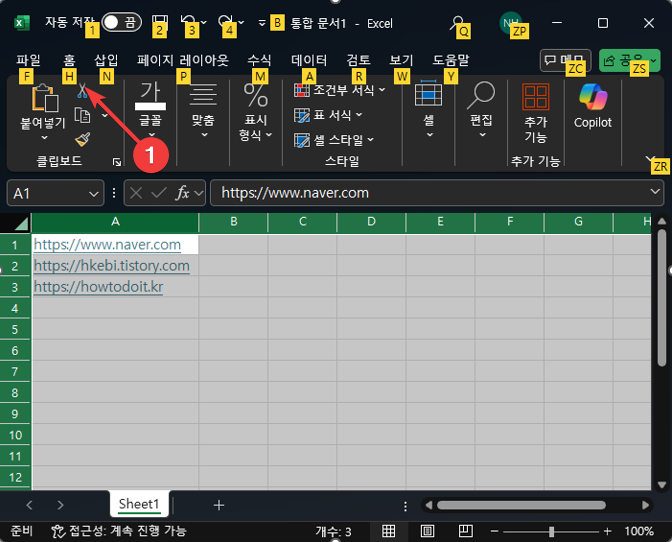672x542 pixels.
Task: Click the 100% zoom level
Action: pyautogui.click(x=639, y=532)
